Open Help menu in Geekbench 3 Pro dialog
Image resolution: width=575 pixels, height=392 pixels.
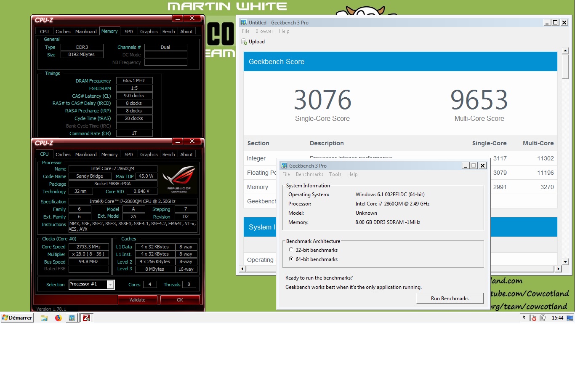coord(352,174)
